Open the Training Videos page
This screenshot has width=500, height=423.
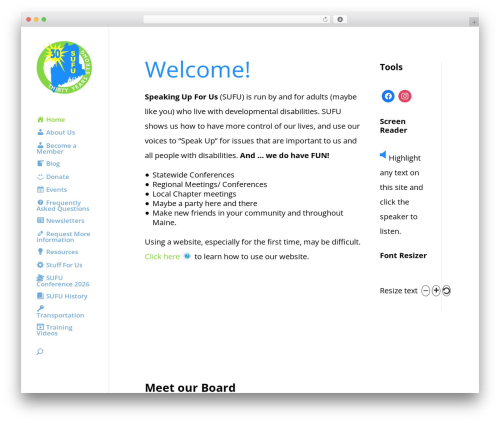pos(55,330)
